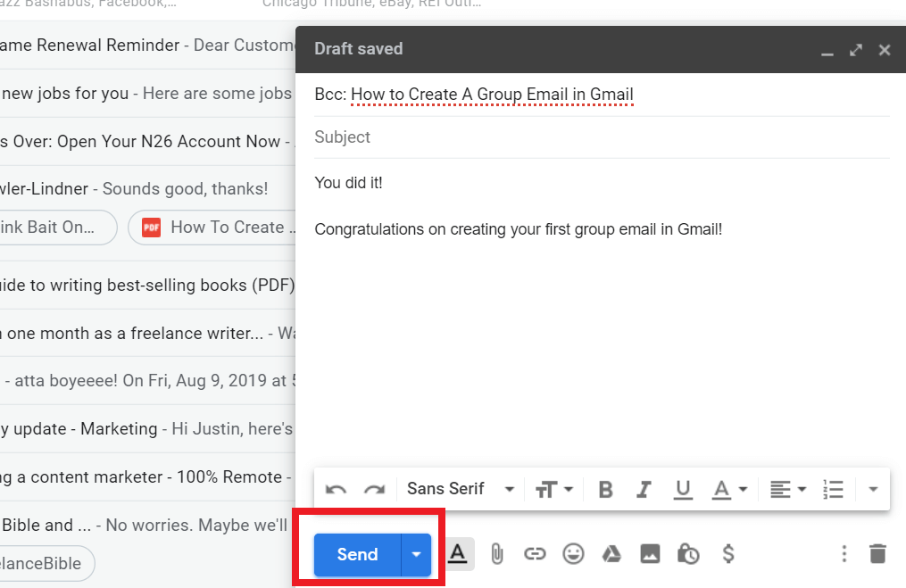
Task: Toggle underline formatting
Action: click(683, 489)
